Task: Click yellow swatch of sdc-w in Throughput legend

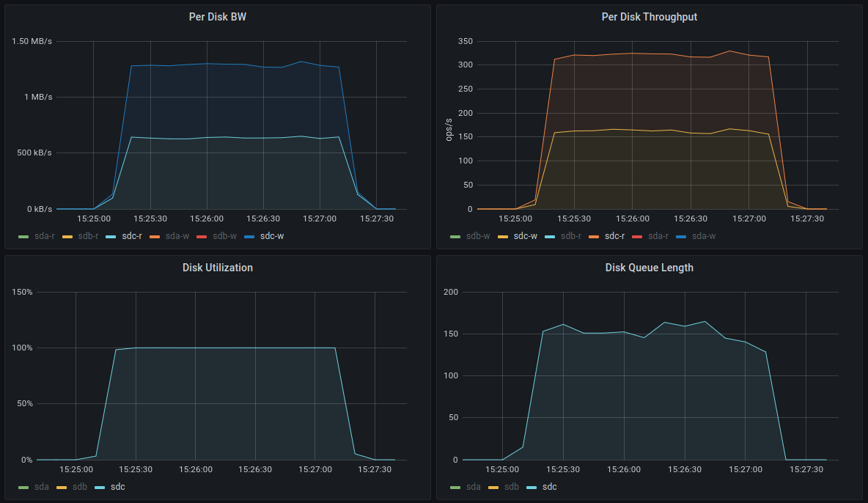Action: point(503,237)
